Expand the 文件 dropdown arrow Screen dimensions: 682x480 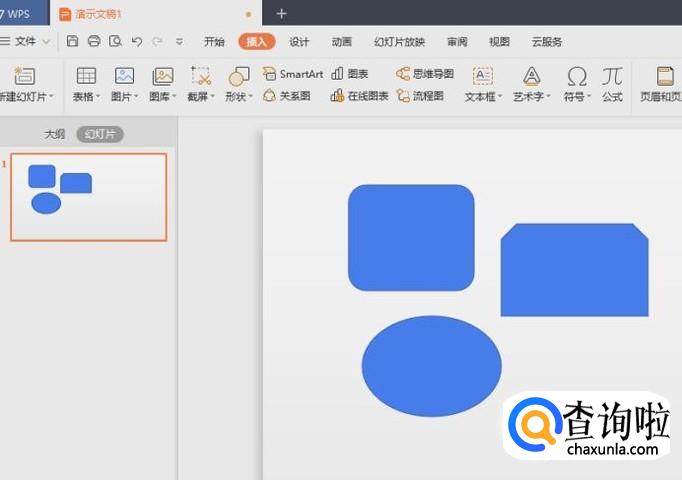point(46,42)
